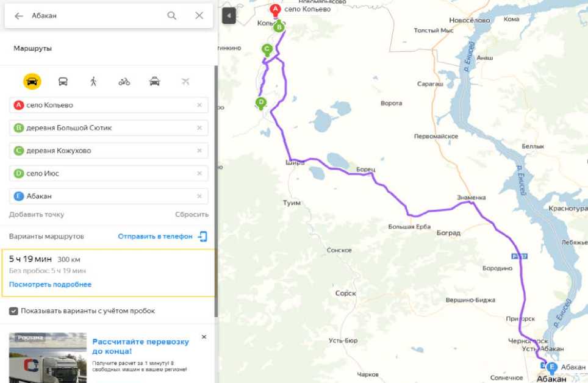Select the bicycle route icon

[x=124, y=81]
